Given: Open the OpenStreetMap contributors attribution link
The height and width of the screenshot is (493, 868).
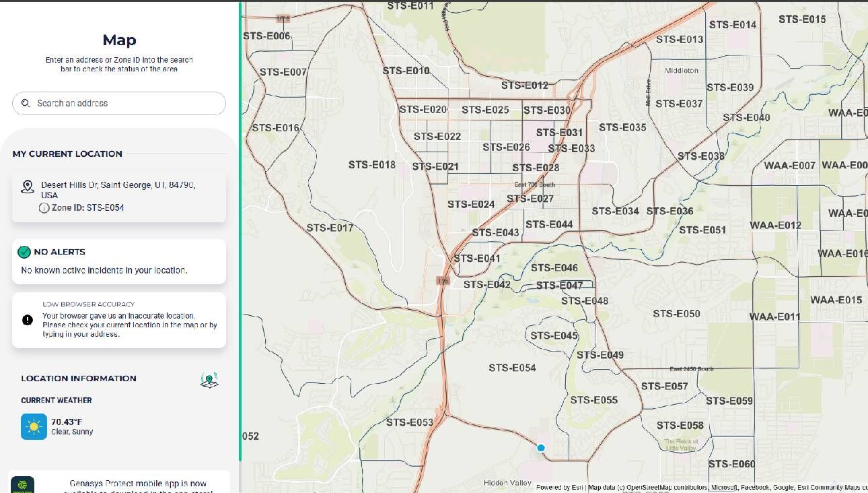Looking at the screenshot, I should point(670,488).
